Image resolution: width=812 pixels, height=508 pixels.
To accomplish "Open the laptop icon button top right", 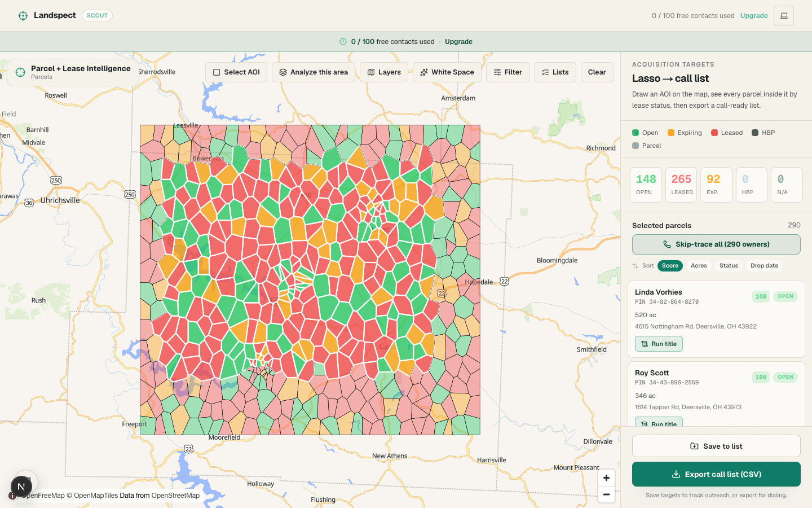I will (x=784, y=16).
